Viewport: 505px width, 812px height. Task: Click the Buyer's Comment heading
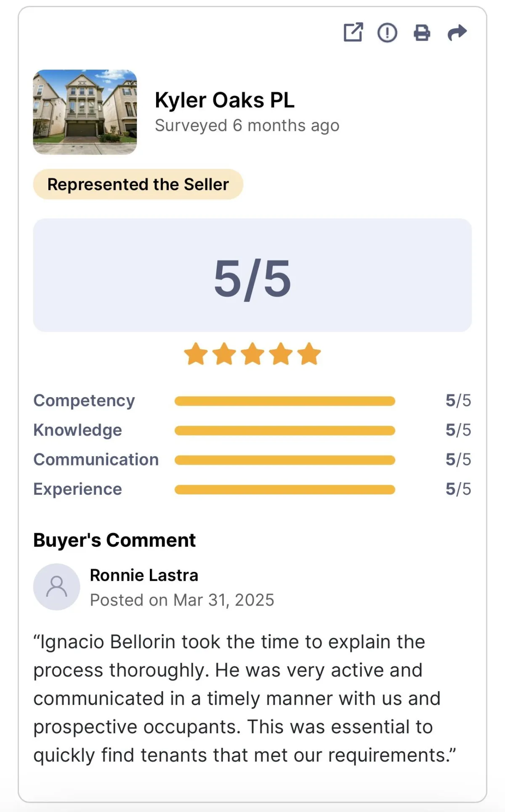pyautogui.click(x=114, y=540)
